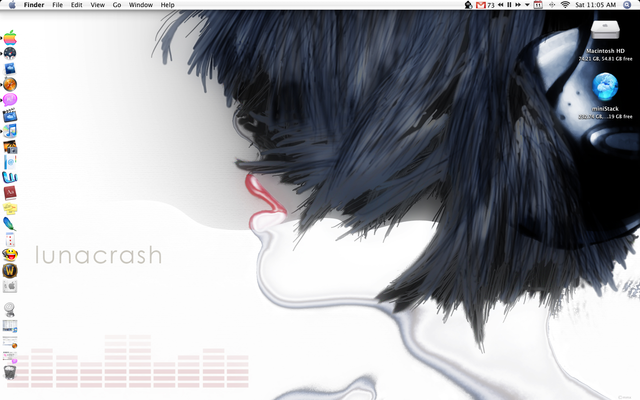The image size is (640, 400).
Task: Select the miniStack globe drive icon
Action: pyautogui.click(x=605, y=87)
